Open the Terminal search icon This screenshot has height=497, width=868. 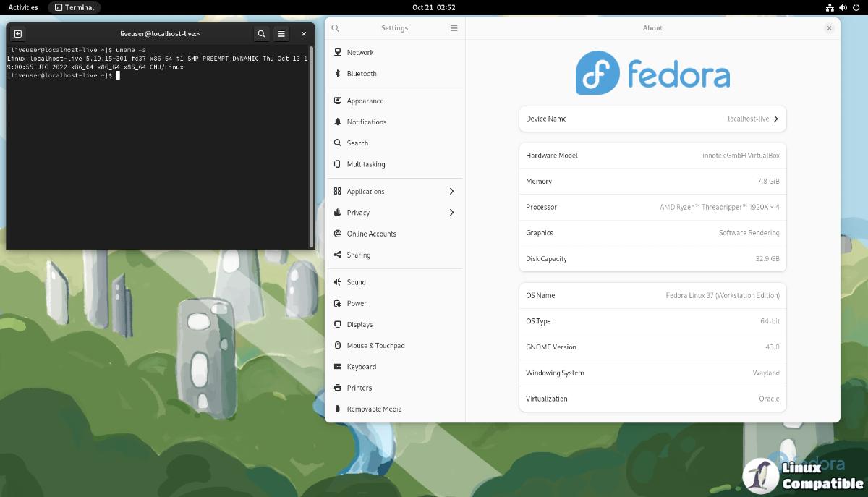click(261, 33)
